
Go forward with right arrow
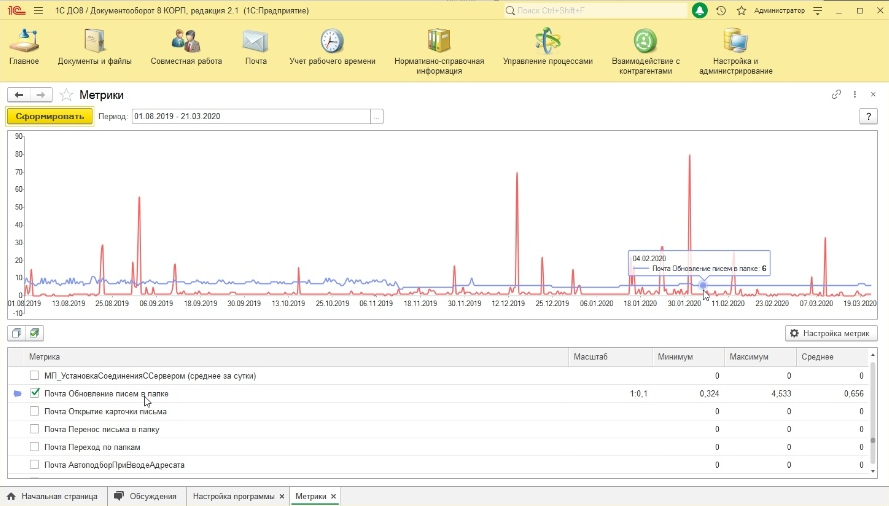pyautogui.click(x=41, y=95)
